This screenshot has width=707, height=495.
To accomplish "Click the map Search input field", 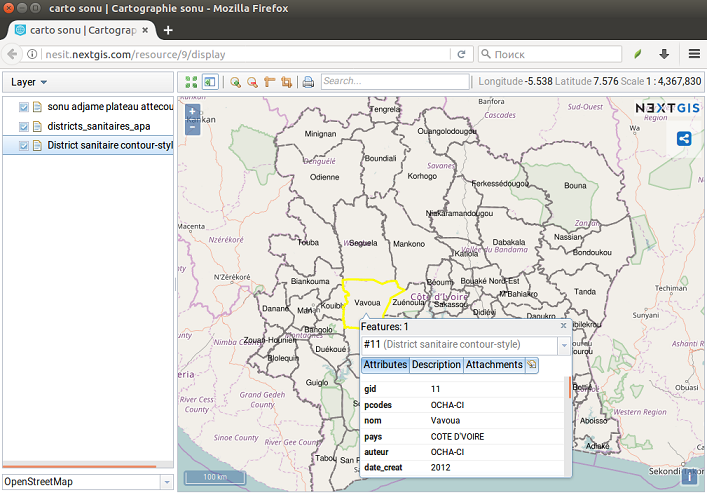I will [x=394, y=82].
